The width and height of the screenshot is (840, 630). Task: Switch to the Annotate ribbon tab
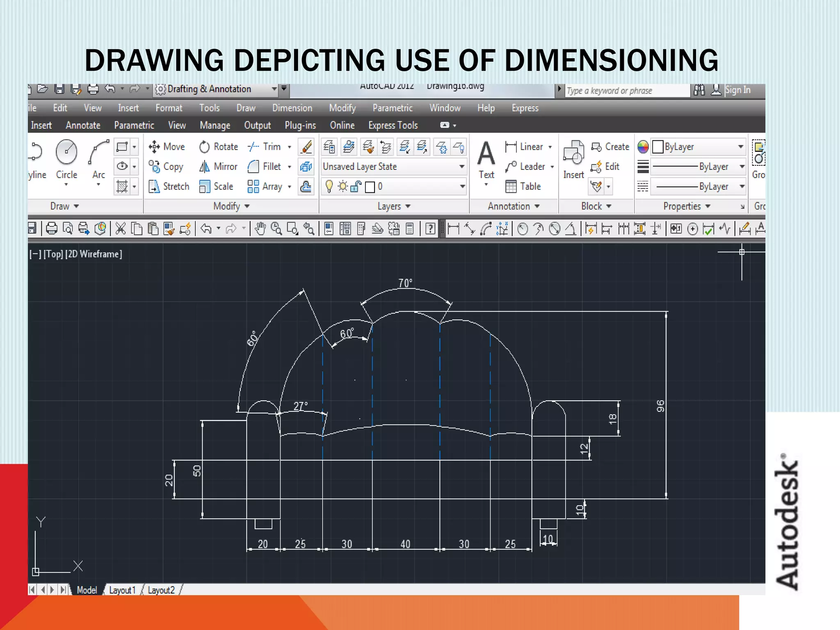tap(83, 126)
